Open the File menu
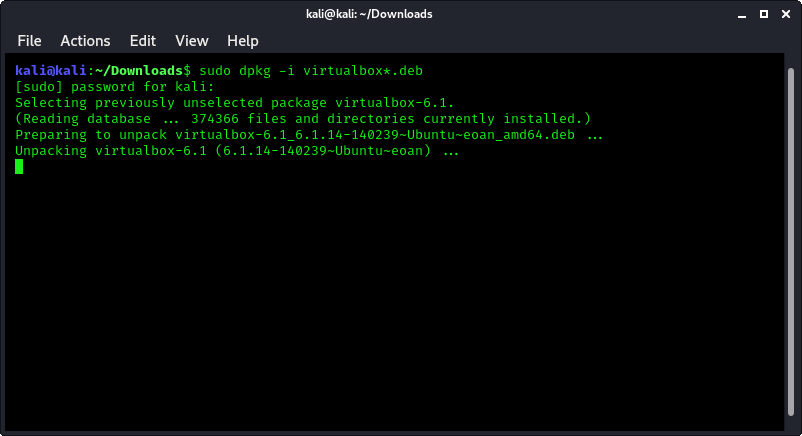This screenshot has height=436, width=802. point(29,41)
